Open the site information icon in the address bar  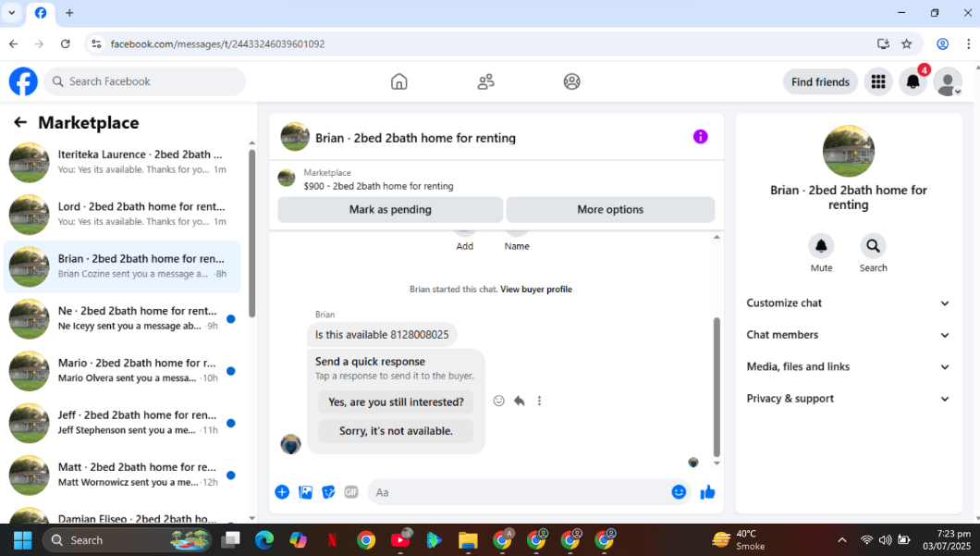tap(96, 43)
